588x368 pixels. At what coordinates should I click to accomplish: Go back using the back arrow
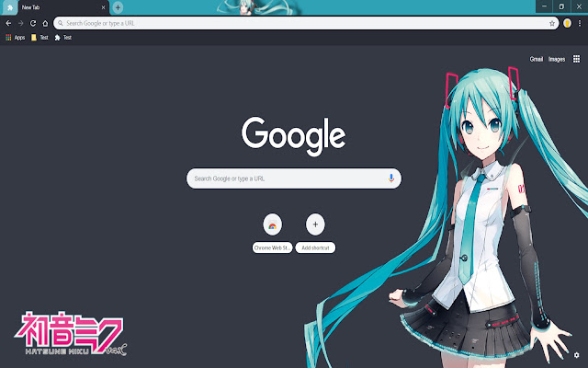tap(8, 23)
